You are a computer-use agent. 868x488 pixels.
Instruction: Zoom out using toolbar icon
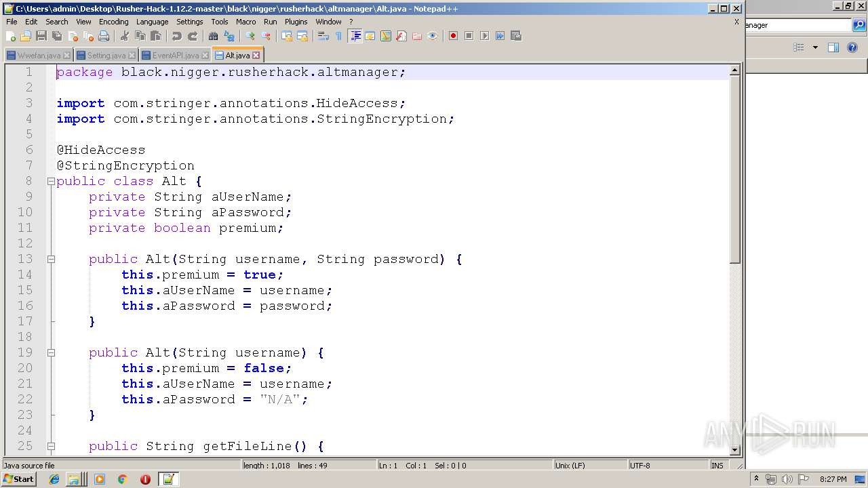coord(266,36)
